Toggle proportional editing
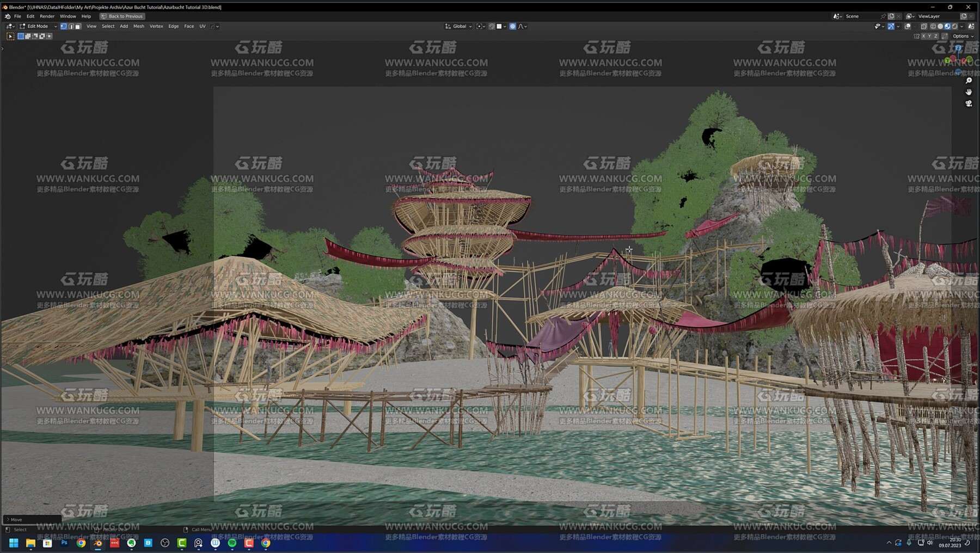 coord(512,26)
